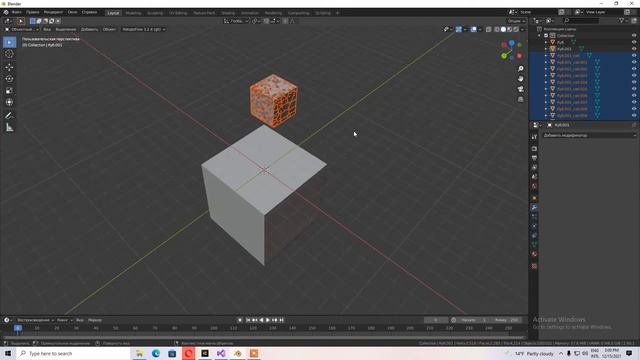Open the Object Mode dropdown

22,29
